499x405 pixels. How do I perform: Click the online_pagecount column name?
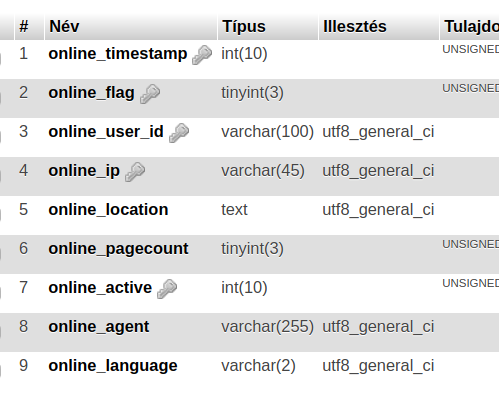pyautogui.click(x=118, y=249)
